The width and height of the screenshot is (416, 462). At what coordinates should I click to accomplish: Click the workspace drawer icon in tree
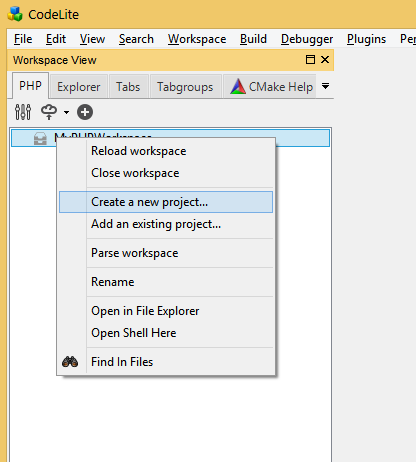(40, 138)
